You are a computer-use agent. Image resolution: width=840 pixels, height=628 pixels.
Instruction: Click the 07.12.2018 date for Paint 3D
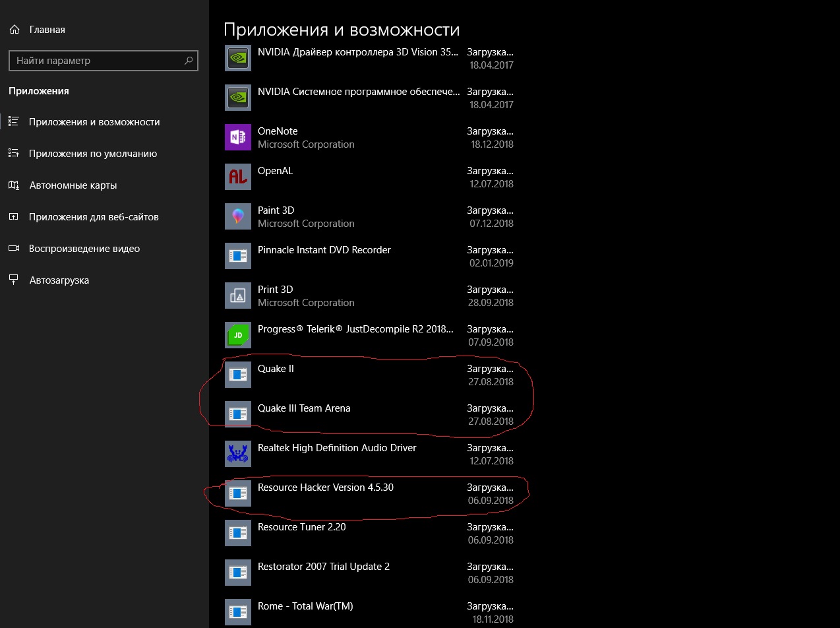491,224
